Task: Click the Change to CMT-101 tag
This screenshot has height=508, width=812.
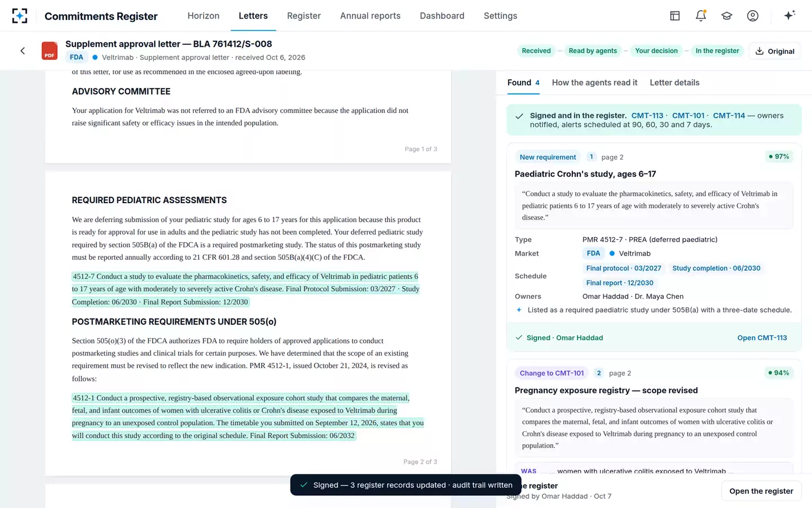Action: 551,373
